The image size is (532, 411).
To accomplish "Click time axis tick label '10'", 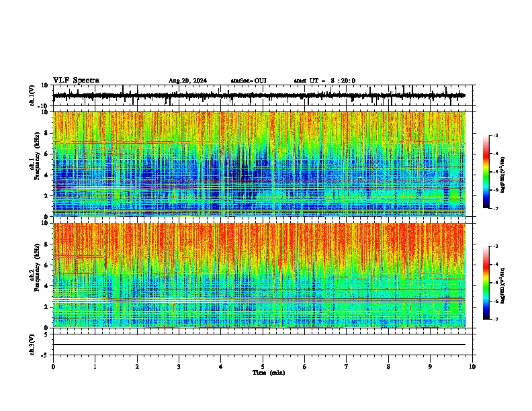I will click(472, 367).
